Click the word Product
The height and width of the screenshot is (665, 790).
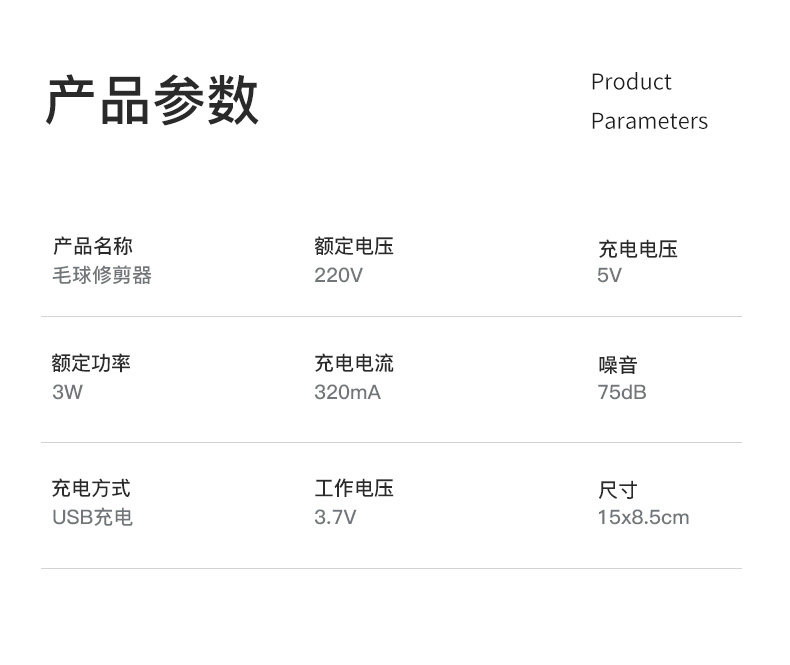coord(631,82)
